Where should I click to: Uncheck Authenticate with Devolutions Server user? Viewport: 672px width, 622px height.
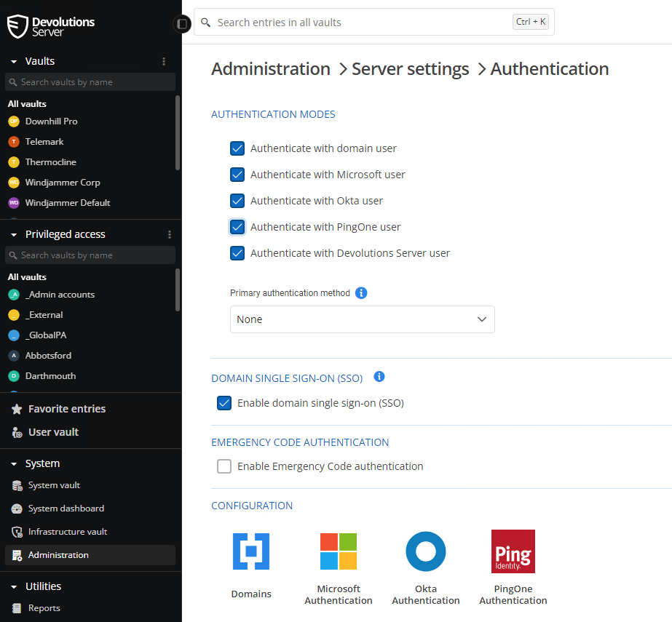(x=237, y=253)
